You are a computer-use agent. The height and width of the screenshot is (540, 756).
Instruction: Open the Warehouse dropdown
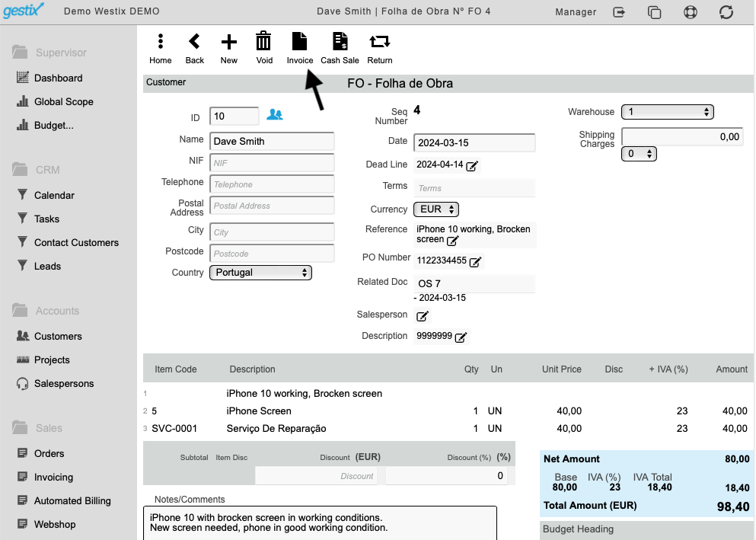coord(667,112)
